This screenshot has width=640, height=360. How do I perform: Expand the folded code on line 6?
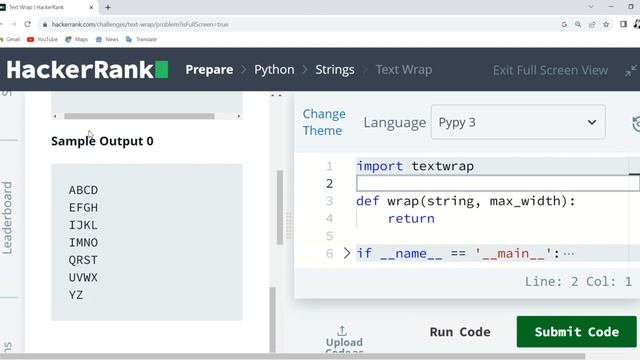point(347,253)
